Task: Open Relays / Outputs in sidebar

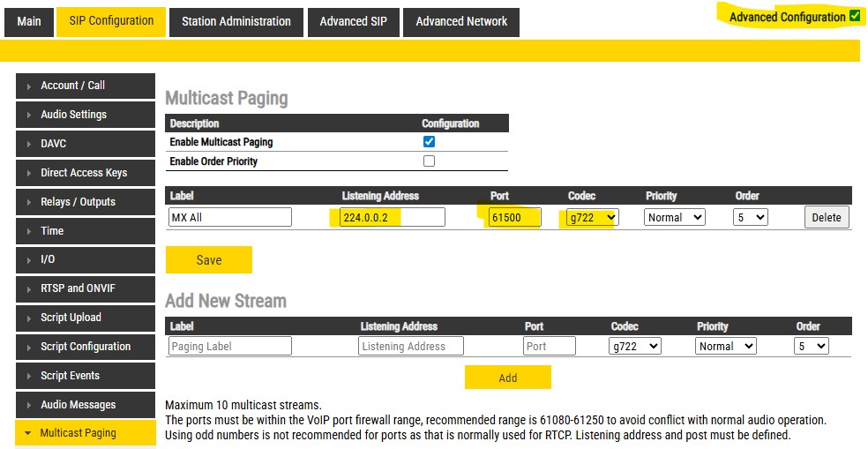Action: [86, 202]
